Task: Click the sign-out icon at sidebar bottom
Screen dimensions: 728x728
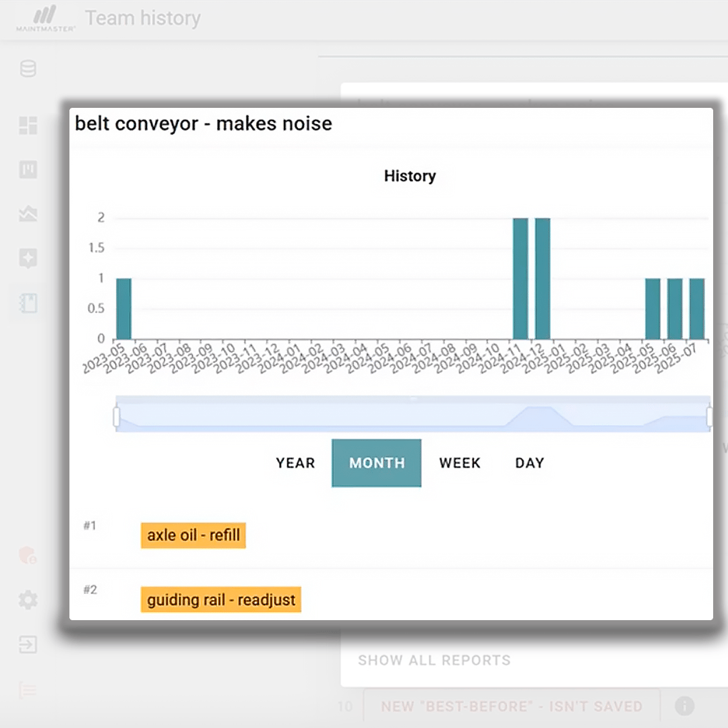Action: pos(28,645)
